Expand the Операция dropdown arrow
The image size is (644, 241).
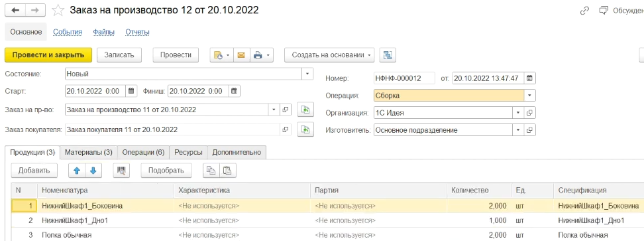[x=530, y=96]
